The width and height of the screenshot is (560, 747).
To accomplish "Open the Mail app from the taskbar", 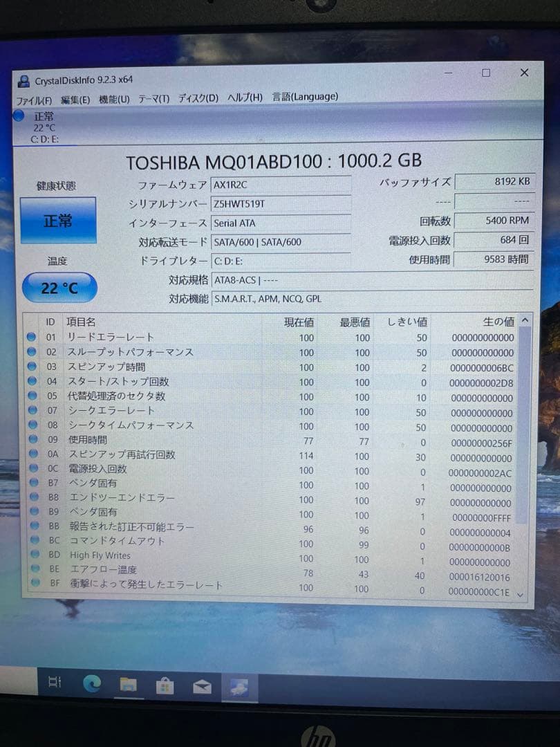I will tap(201, 686).
